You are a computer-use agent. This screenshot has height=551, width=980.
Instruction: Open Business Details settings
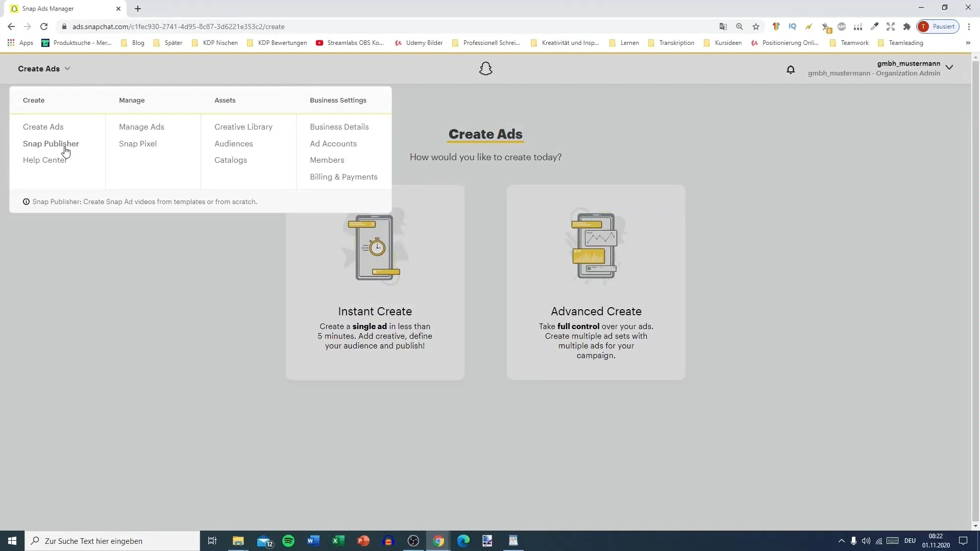(339, 127)
